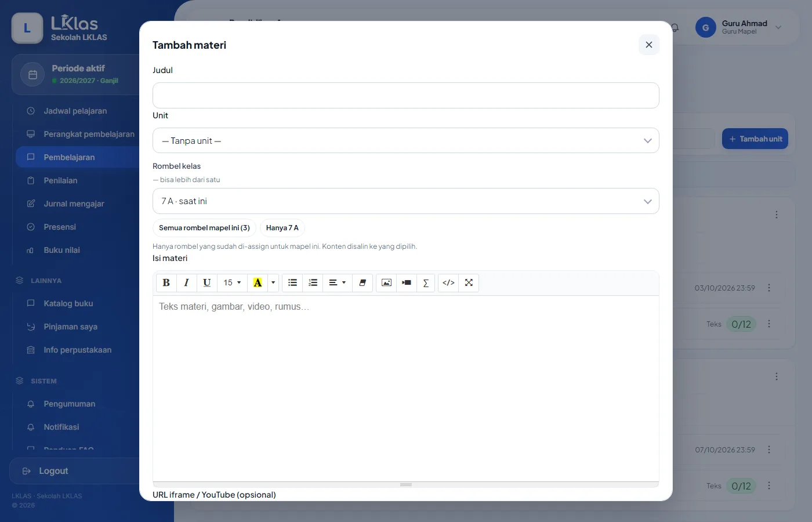Select Semua rombel mapel ini (3)
812x522 pixels.
pyautogui.click(x=204, y=228)
